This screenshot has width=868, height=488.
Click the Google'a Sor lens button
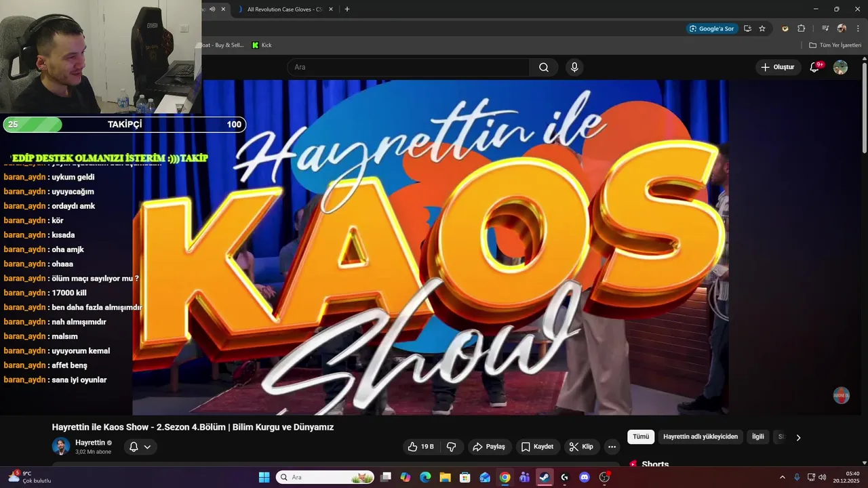click(x=711, y=28)
